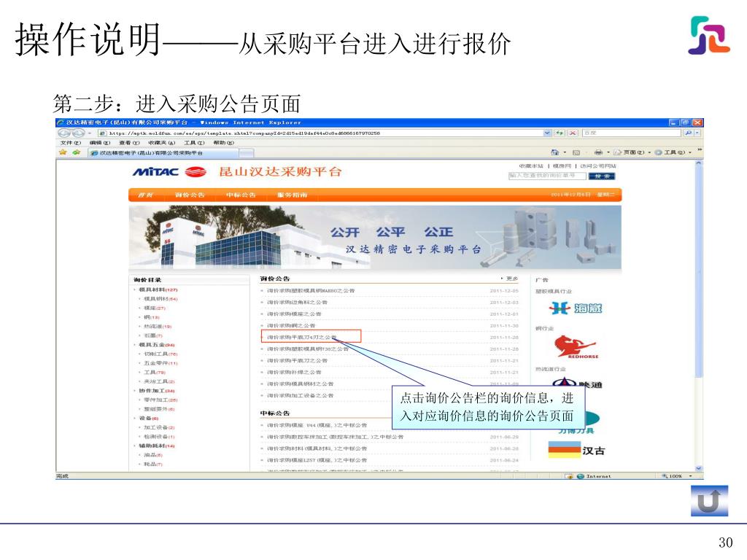
Task: Open the 帮助(H) menu
Action: (x=223, y=142)
